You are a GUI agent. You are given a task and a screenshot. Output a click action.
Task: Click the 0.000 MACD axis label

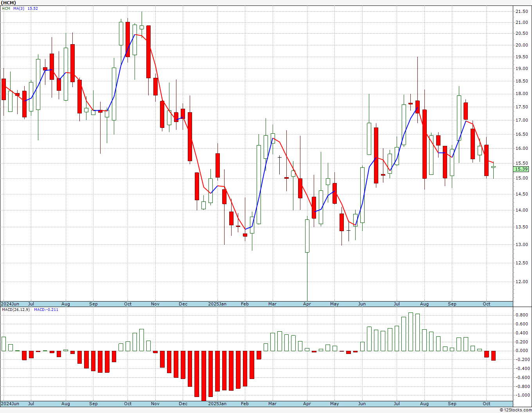521,351
